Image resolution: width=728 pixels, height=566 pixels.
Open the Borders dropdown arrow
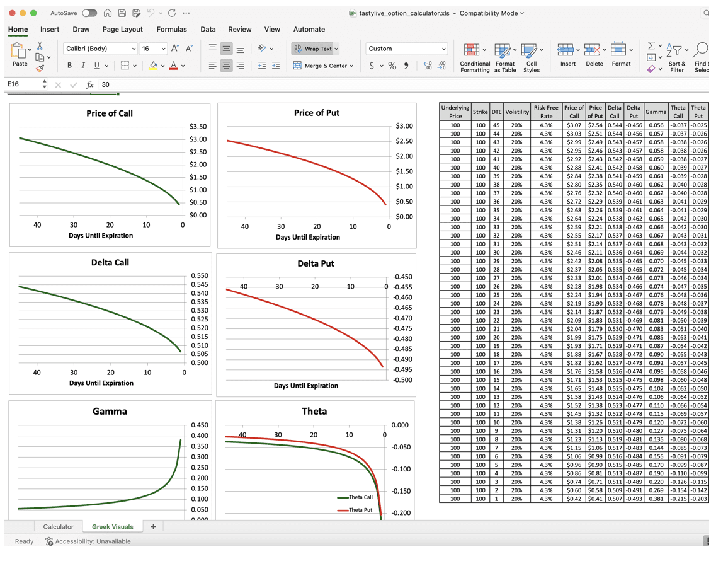135,66
